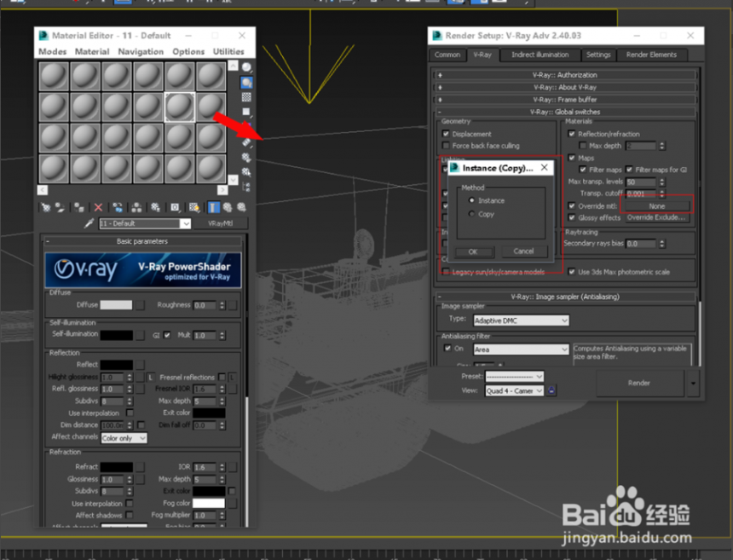Click the Fog color swatch
Screen dimensions: 733x560
(209, 503)
